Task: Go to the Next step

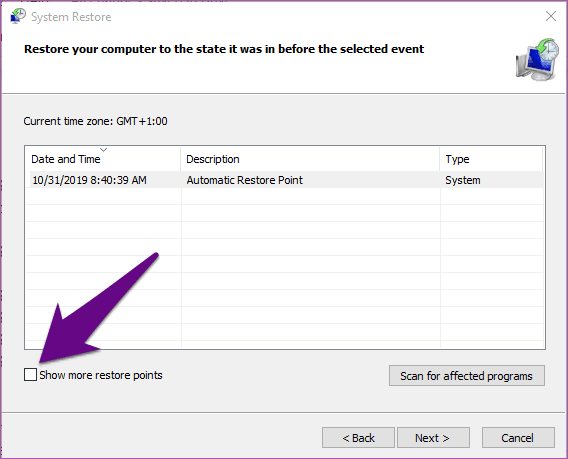Action: pos(433,438)
